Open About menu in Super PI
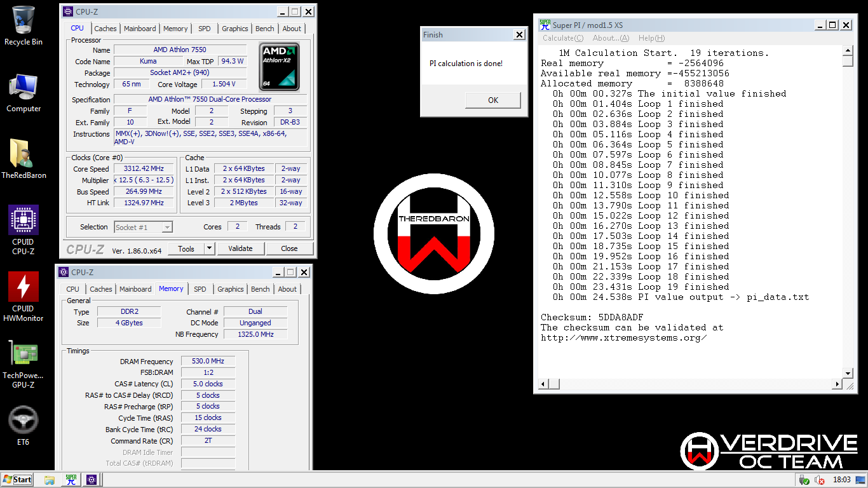The image size is (868, 488). pos(611,38)
